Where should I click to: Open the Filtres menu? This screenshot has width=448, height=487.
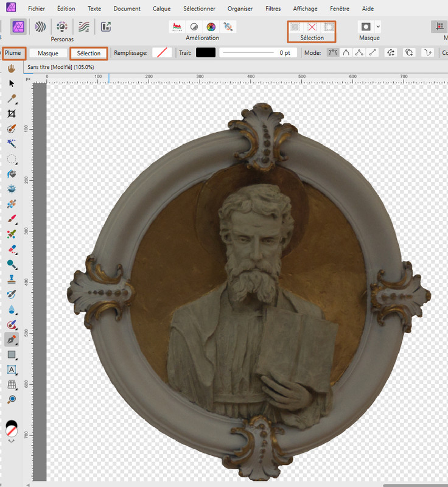273,9
